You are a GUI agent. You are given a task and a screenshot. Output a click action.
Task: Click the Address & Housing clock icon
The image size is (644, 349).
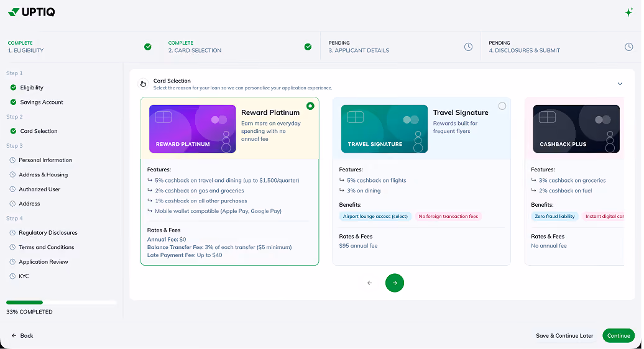coord(12,175)
